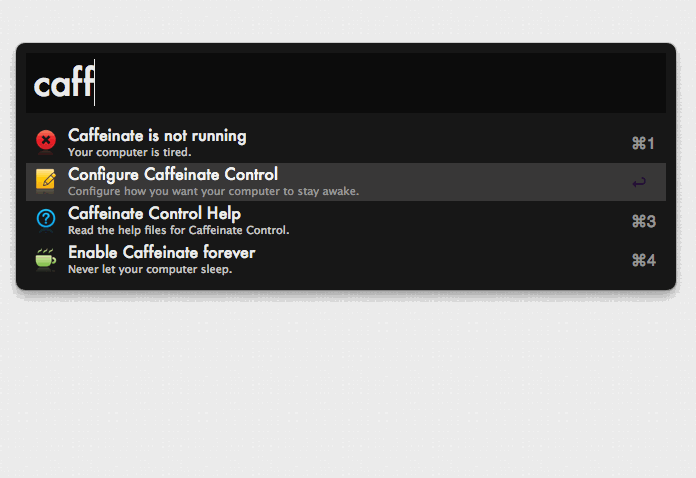Click the empty gray area below Alfred window
Image resolution: width=696 pixels, height=478 pixels.
[x=348, y=390]
